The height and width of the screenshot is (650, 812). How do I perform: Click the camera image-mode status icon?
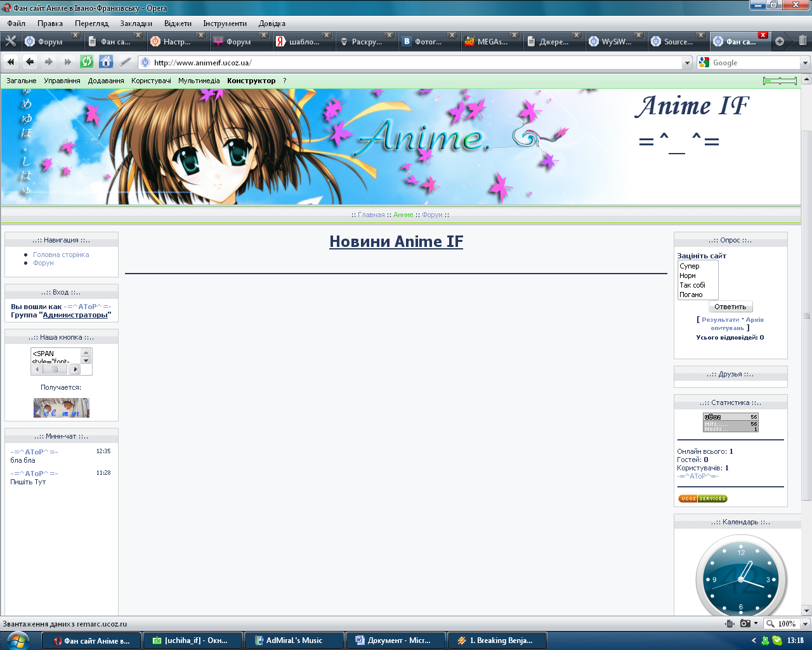click(745, 623)
